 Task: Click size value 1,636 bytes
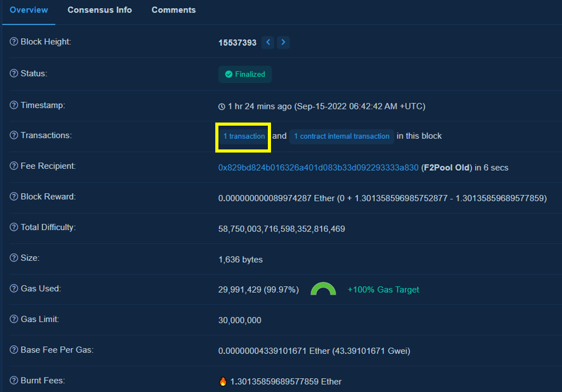(240, 259)
